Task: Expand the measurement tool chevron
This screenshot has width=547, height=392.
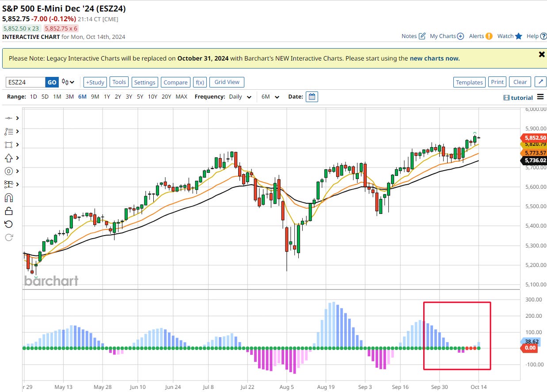Action: click(x=17, y=184)
